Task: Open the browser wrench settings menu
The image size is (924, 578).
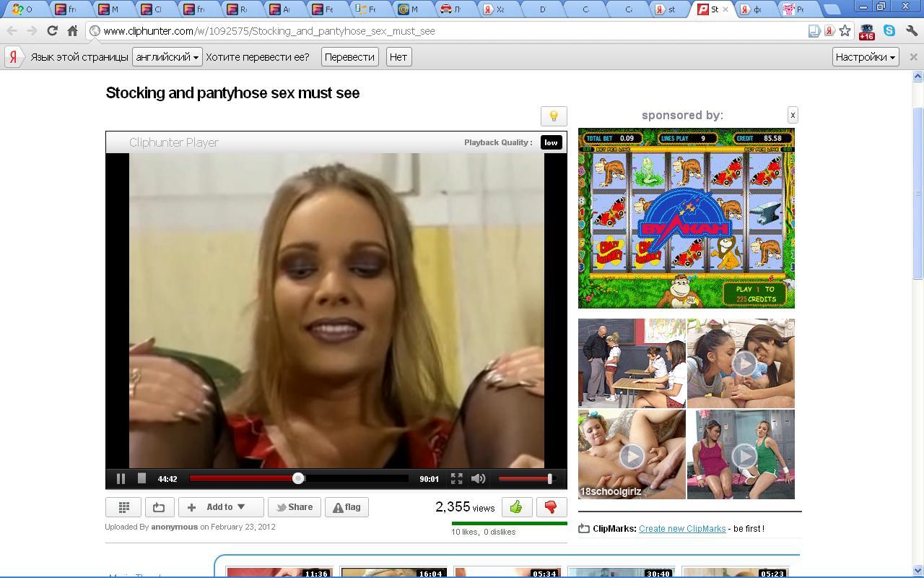Action: pyautogui.click(x=911, y=31)
